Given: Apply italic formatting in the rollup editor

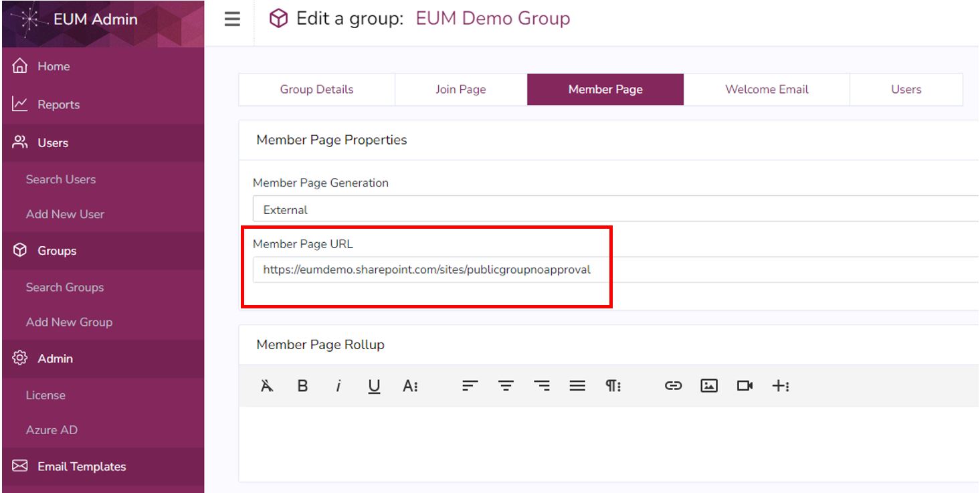Looking at the screenshot, I should pyautogui.click(x=338, y=385).
